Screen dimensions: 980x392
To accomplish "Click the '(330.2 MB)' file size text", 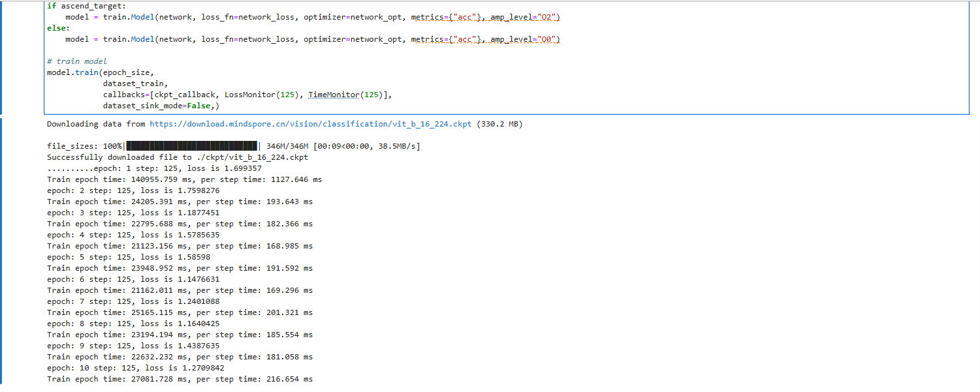I will pyautogui.click(x=499, y=124).
